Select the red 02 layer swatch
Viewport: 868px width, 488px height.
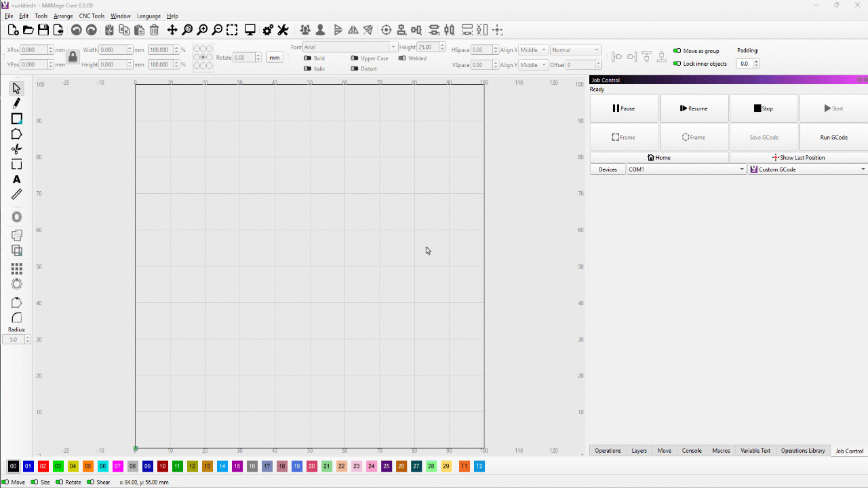coord(43,466)
